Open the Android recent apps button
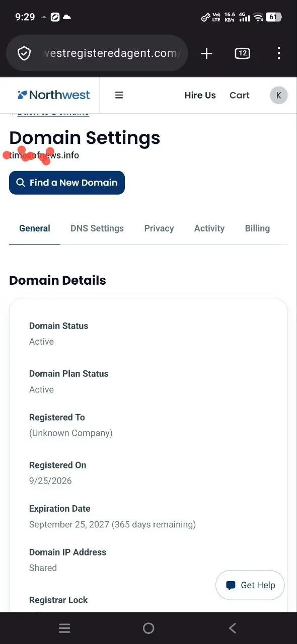Viewport: 297px width, 644px height. coord(64,628)
